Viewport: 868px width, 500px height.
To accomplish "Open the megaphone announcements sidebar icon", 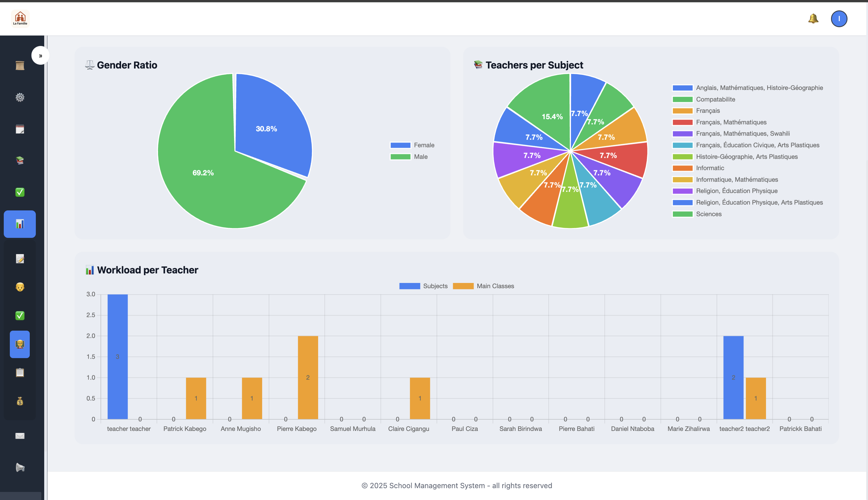I will tap(20, 467).
